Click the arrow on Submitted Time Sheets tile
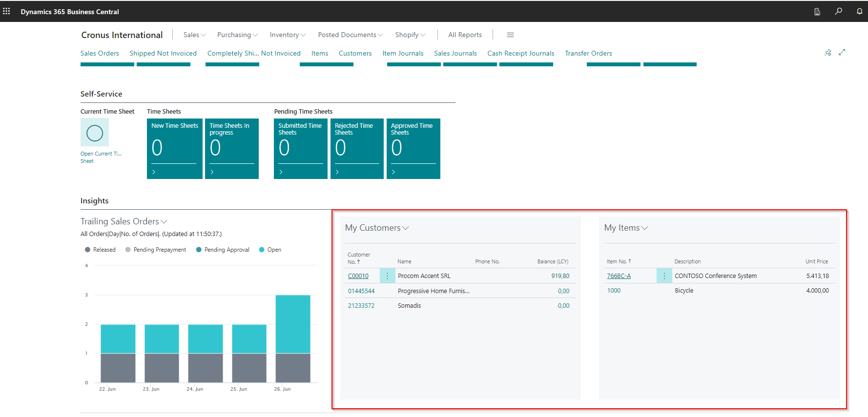 (x=281, y=172)
